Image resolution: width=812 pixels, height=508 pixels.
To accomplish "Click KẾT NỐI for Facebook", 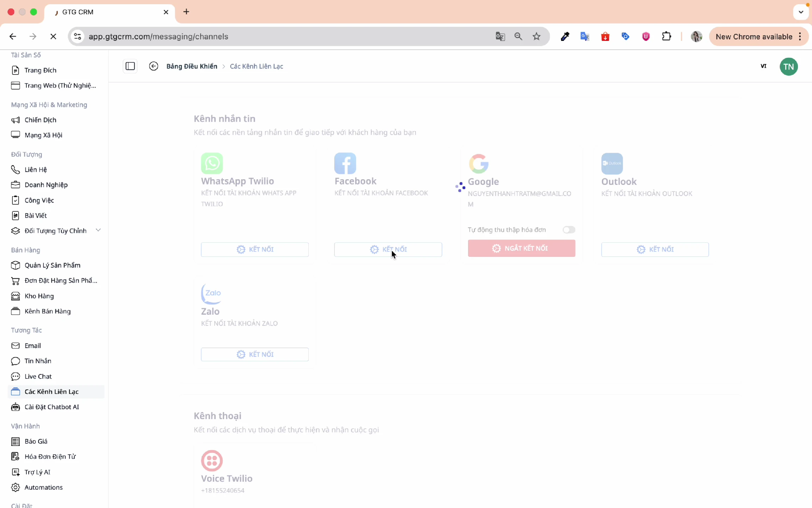I will pos(388,249).
